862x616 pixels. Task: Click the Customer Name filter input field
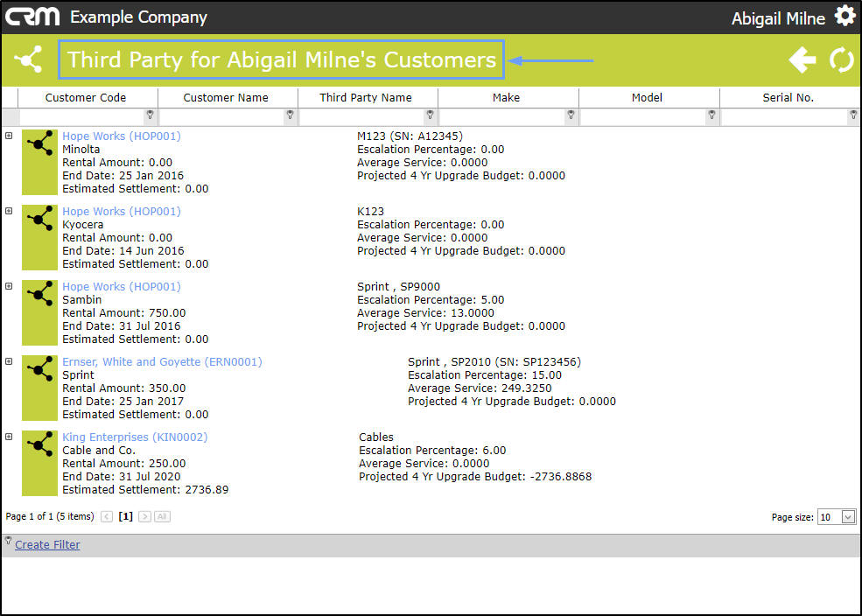(x=222, y=116)
